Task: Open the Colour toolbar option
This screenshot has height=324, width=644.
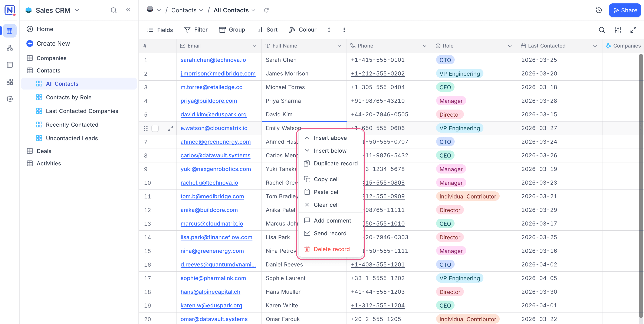Action: pyautogui.click(x=303, y=30)
